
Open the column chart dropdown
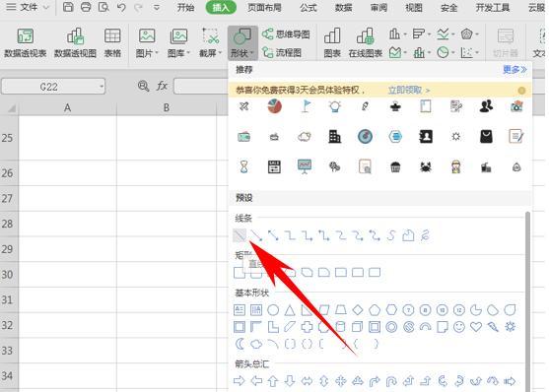[x=398, y=33]
